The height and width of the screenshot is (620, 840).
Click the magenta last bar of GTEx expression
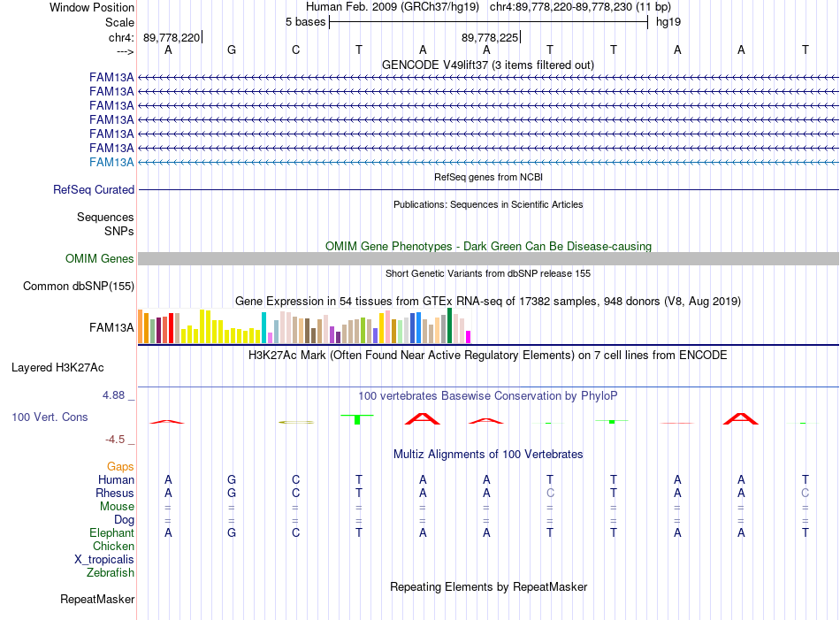[469, 337]
